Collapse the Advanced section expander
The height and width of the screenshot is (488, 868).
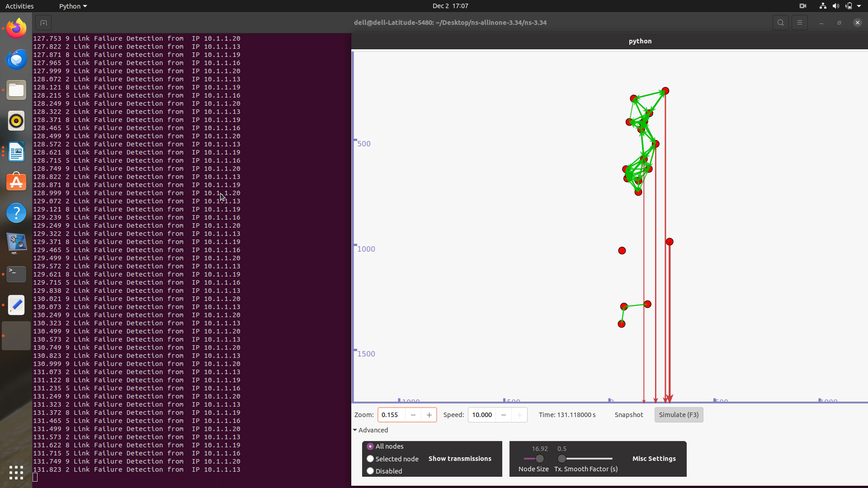tap(355, 430)
